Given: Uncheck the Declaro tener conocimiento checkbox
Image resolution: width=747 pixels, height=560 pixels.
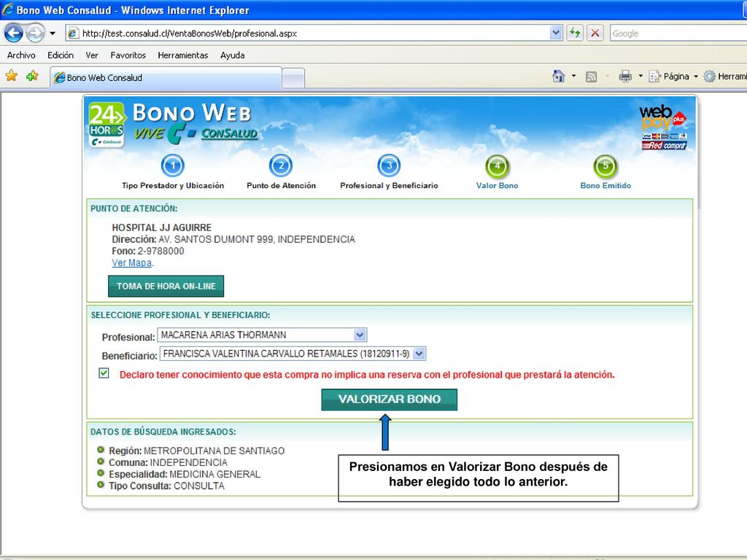Looking at the screenshot, I should [104, 373].
